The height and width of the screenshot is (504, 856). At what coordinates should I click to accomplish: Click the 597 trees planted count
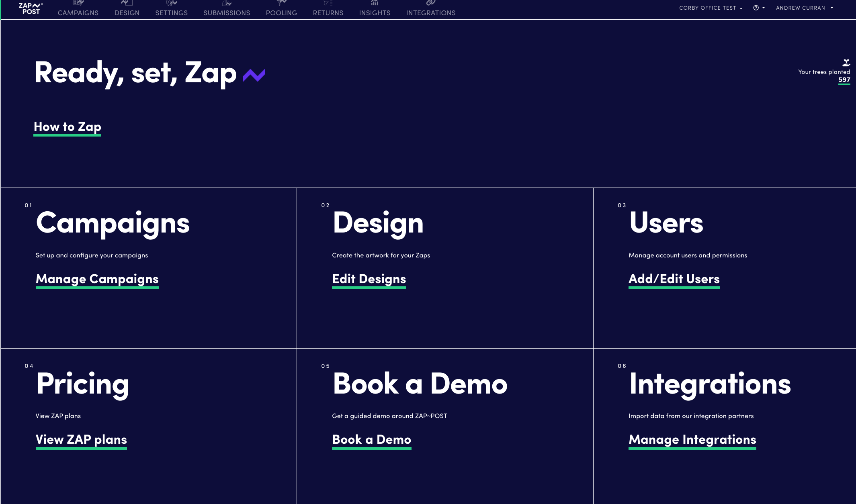[x=844, y=80]
